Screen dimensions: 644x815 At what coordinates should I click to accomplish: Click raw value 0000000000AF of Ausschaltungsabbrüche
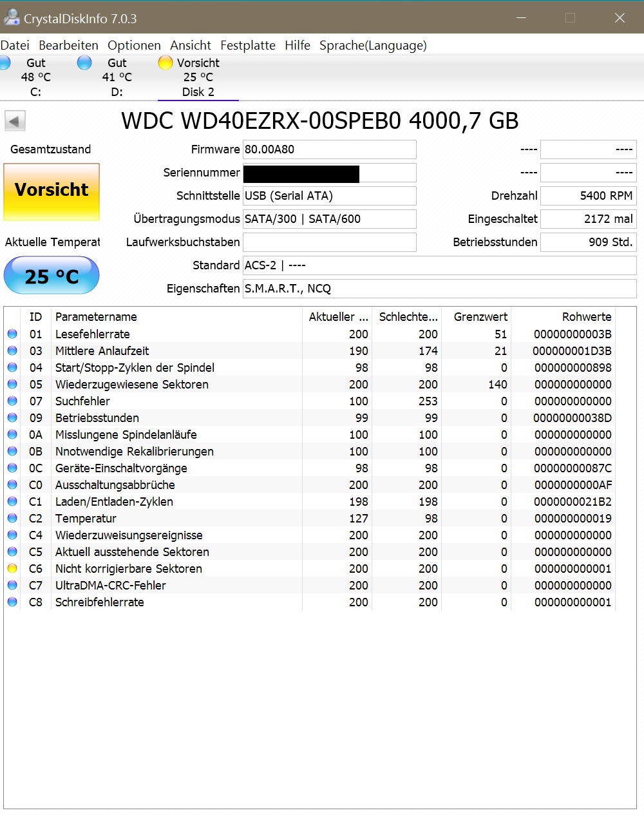[x=573, y=484]
